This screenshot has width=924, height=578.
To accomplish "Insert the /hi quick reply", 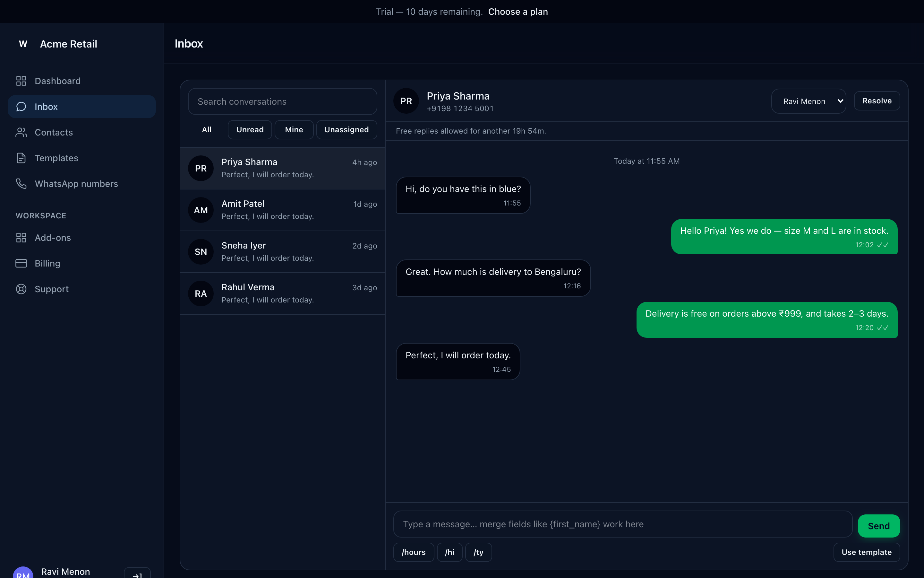I will [450, 552].
